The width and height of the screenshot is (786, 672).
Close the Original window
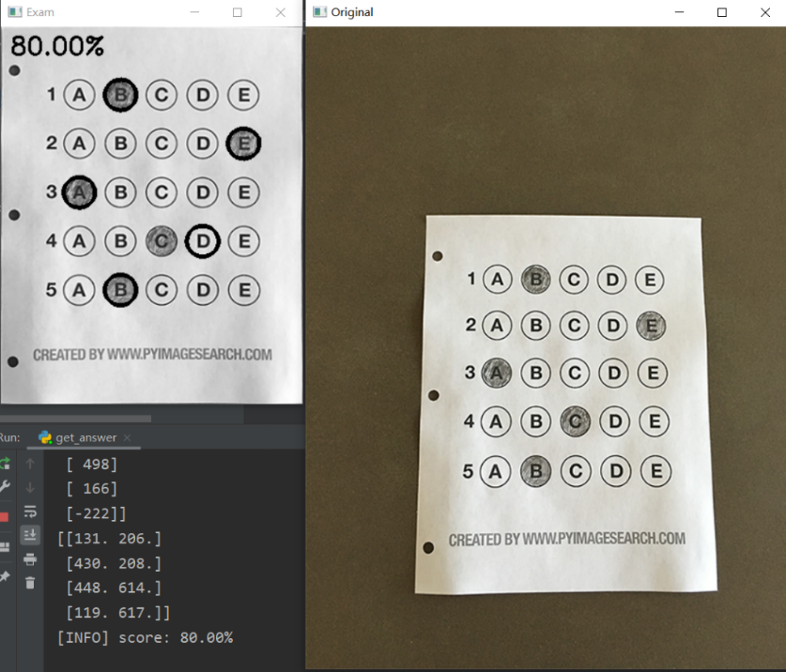[765, 12]
